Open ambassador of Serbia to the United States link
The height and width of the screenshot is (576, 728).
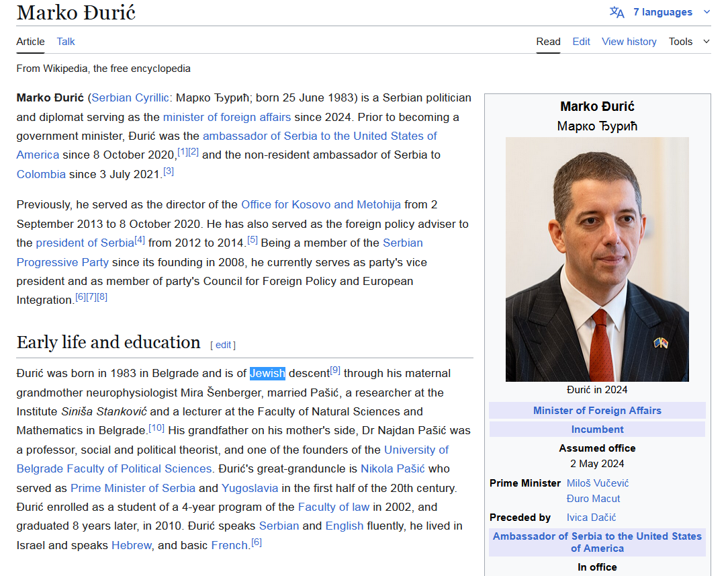[320, 136]
